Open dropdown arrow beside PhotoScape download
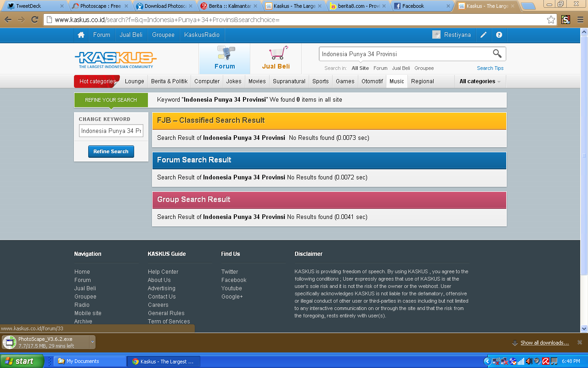The width and height of the screenshot is (588, 368). pos(92,342)
